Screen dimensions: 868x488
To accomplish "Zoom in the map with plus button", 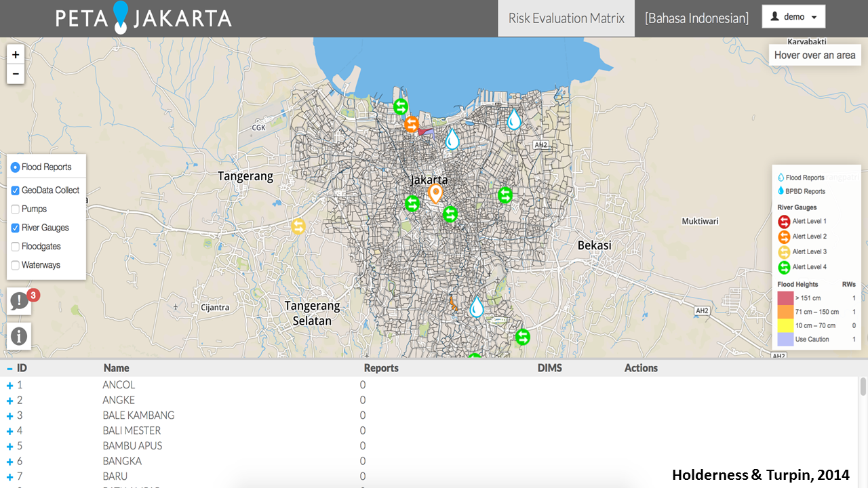I will pyautogui.click(x=16, y=55).
